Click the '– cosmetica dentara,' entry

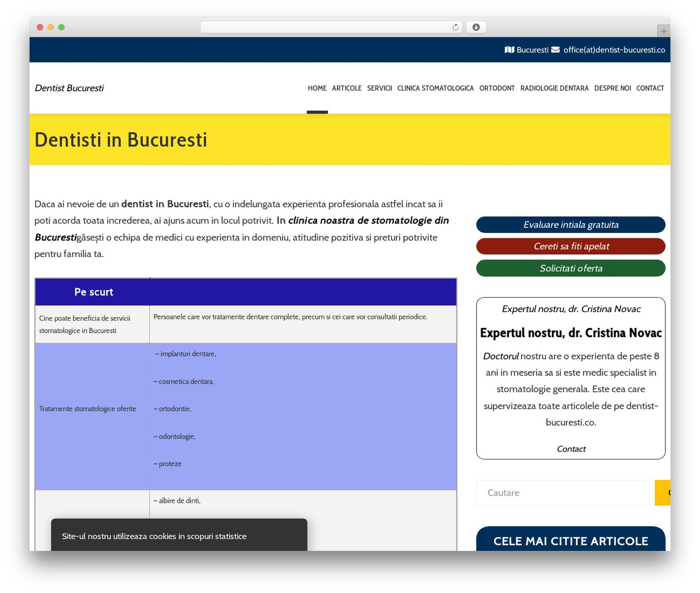tap(184, 381)
